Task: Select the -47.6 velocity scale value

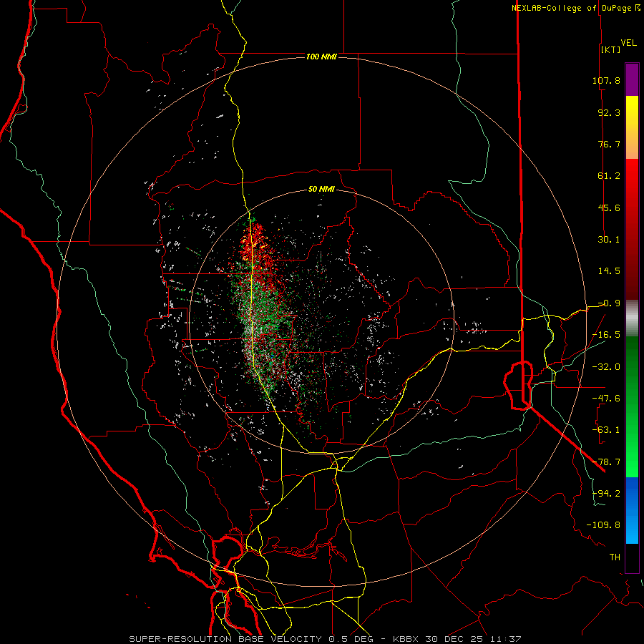Action: coord(606,399)
